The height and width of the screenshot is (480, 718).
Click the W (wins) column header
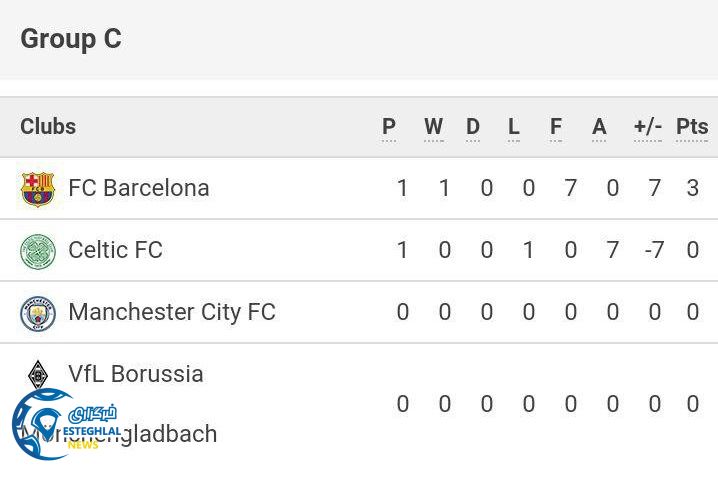point(433,127)
